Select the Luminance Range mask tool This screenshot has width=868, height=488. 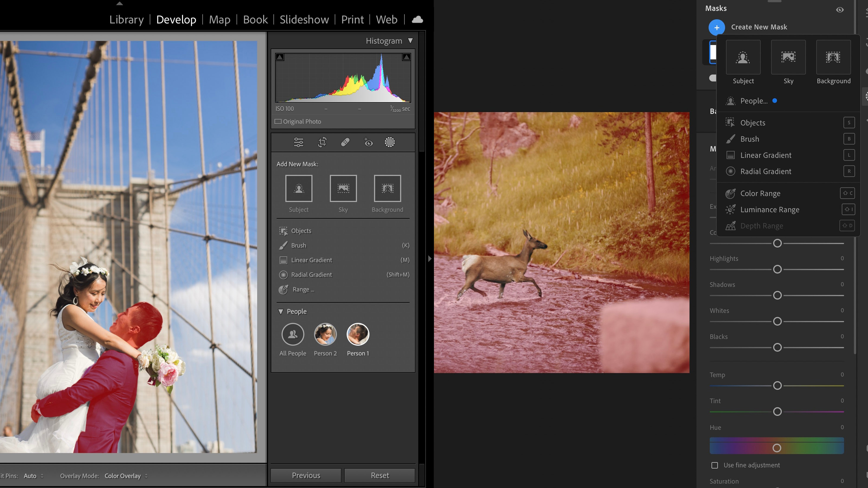point(770,209)
